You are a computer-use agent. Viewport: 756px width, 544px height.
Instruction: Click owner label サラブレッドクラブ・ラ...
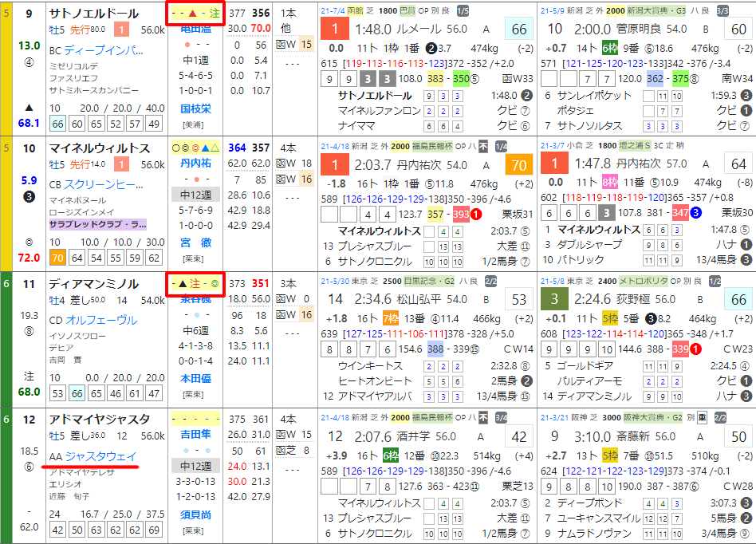coord(98,224)
